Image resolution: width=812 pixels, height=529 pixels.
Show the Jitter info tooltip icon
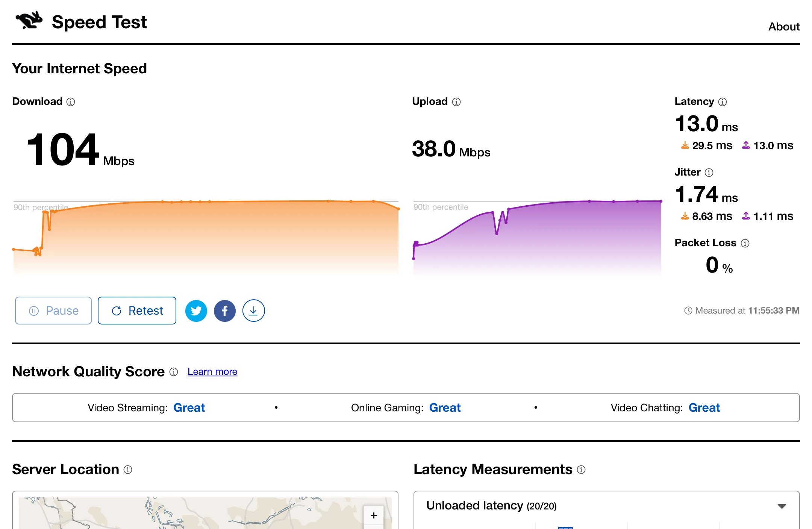(709, 173)
